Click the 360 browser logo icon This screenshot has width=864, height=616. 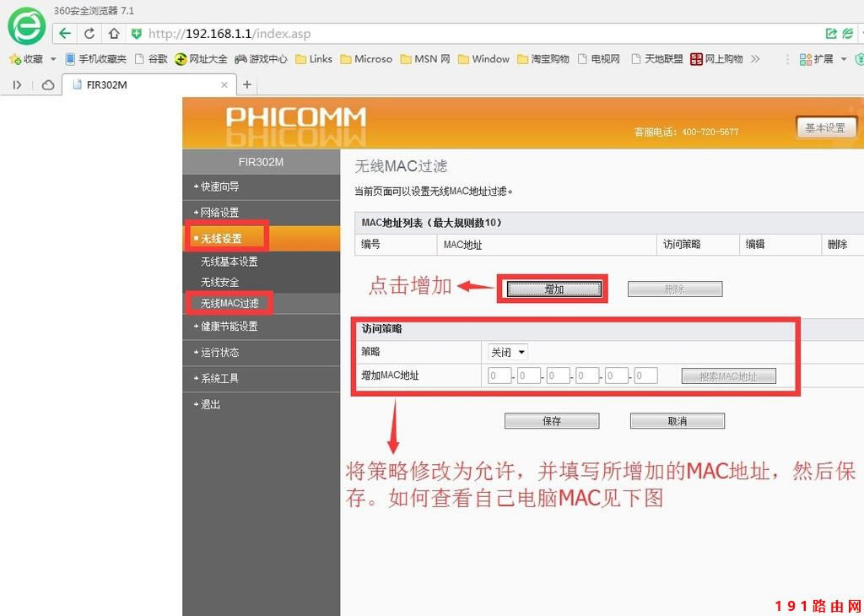click(26, 26)
